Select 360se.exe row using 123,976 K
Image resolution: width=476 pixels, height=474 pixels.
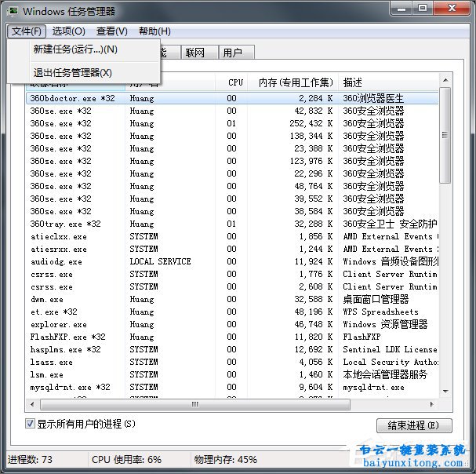pos(232,161)
